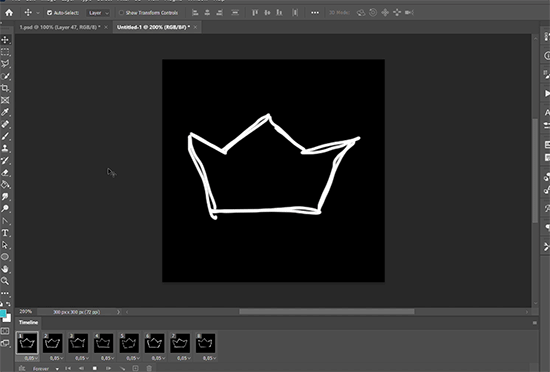Select the Ellipse shape tool
The width and height of the screenshot is (550, 372).
click(5, 257)
